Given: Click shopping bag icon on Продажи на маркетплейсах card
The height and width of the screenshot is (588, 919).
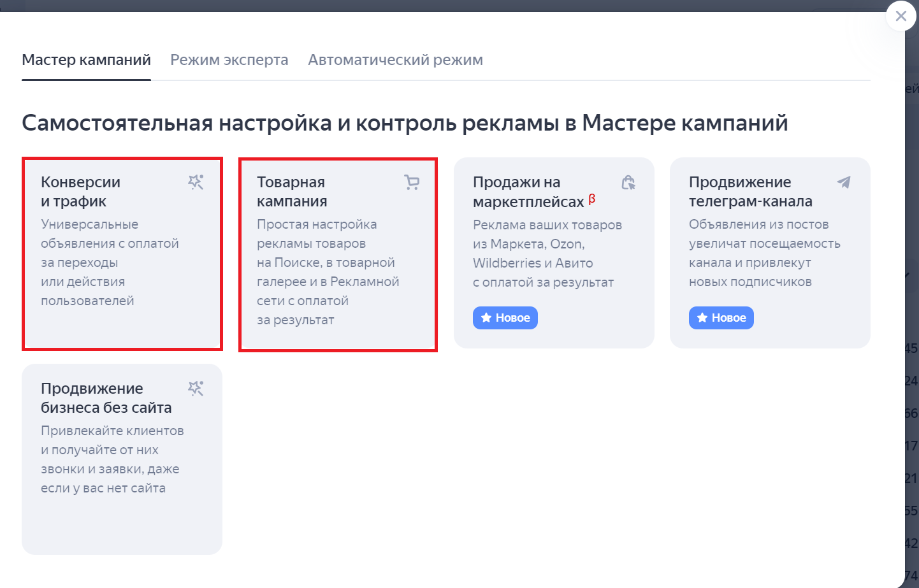Looking at the screenshot, I should (628, 183).
